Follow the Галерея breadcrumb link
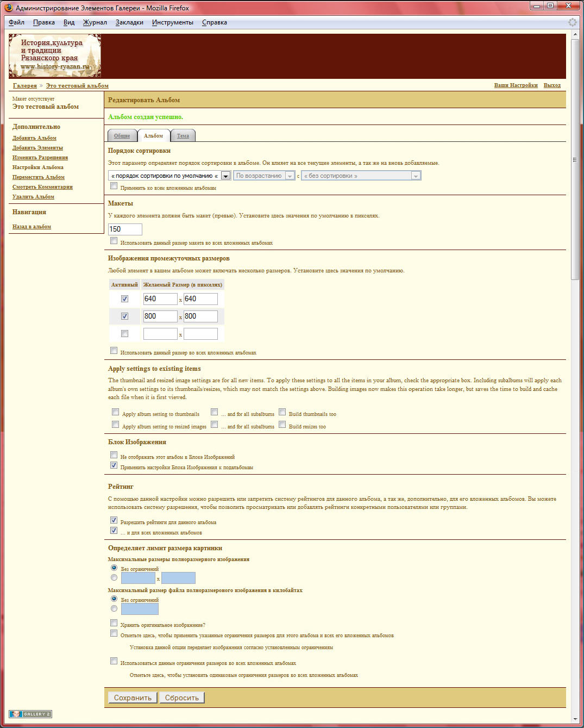The height and width of the screenshot is (728, 584). pos(25,86)
